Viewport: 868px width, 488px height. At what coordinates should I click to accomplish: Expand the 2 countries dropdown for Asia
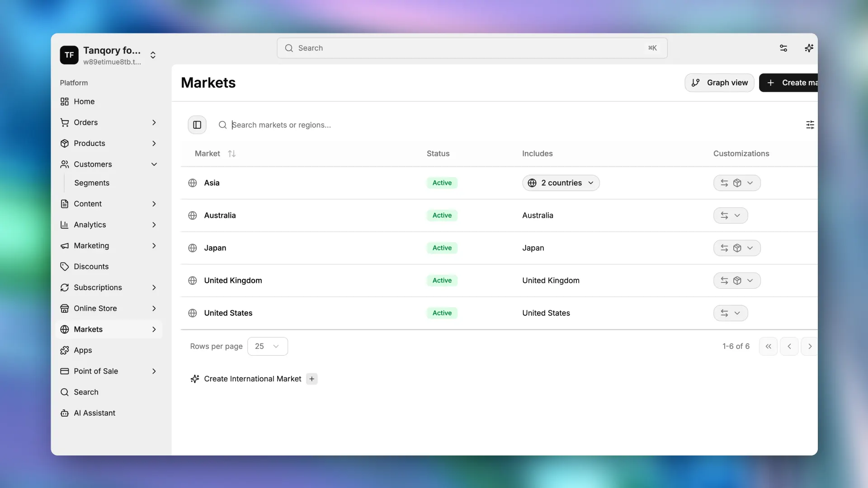tap(561, 183)
